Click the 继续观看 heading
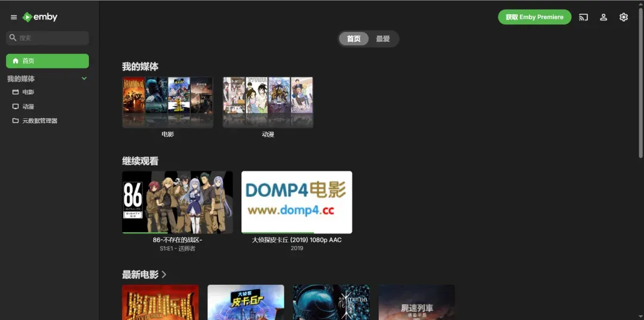Screen dimensions: 644x320 coord(140,161)
